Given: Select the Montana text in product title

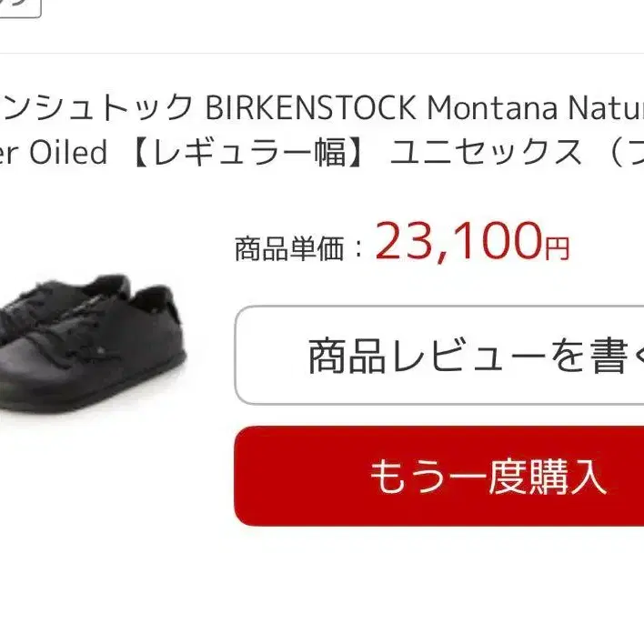Looking at the screenshot, I should (492, 107).
